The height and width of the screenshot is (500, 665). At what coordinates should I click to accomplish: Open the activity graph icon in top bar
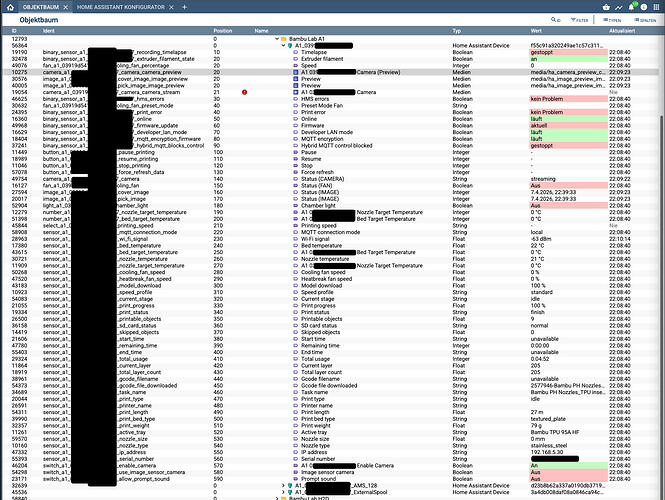619,7
